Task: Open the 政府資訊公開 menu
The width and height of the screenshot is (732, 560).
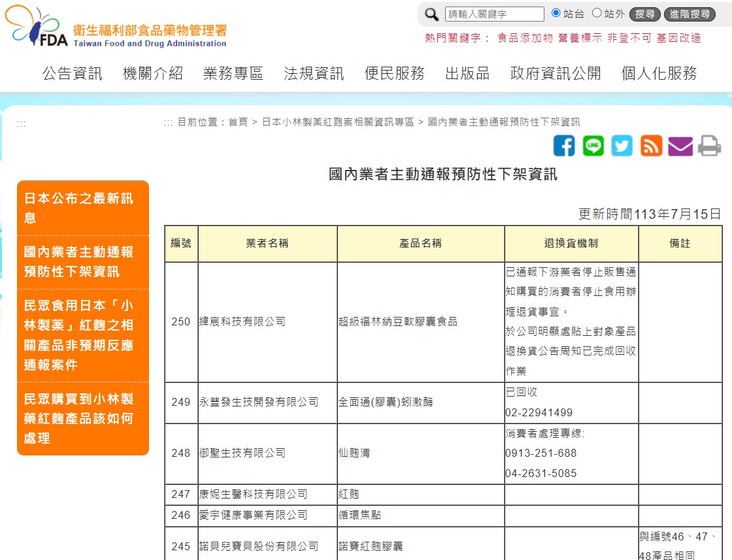Action: [x=556, y=73]
